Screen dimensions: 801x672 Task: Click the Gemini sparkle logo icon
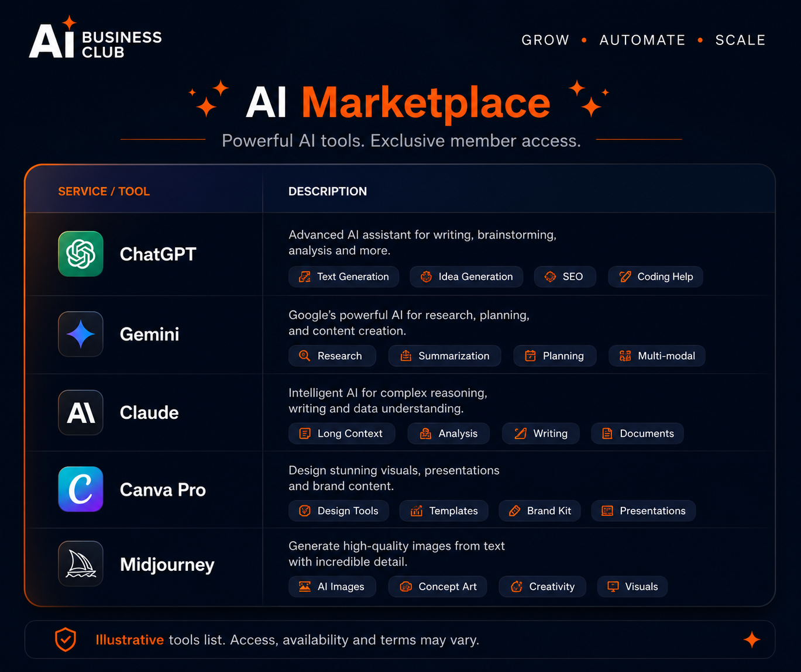(x=81, y=334)
